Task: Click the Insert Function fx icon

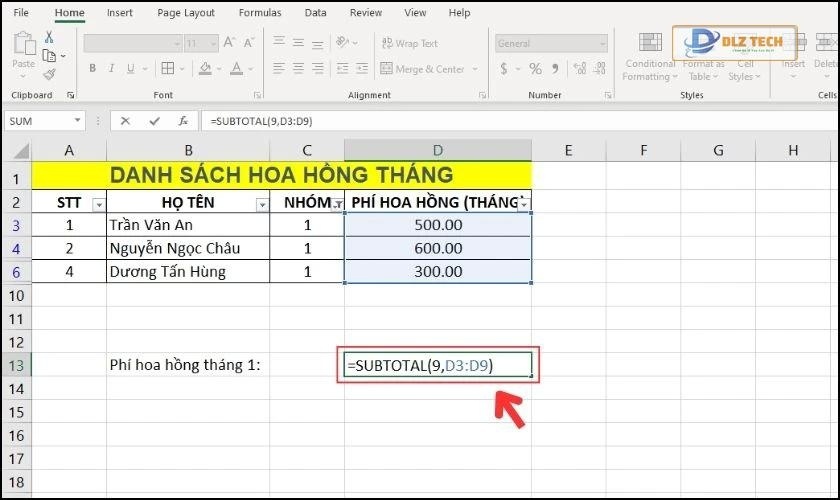Action: (x=183, y=120)
